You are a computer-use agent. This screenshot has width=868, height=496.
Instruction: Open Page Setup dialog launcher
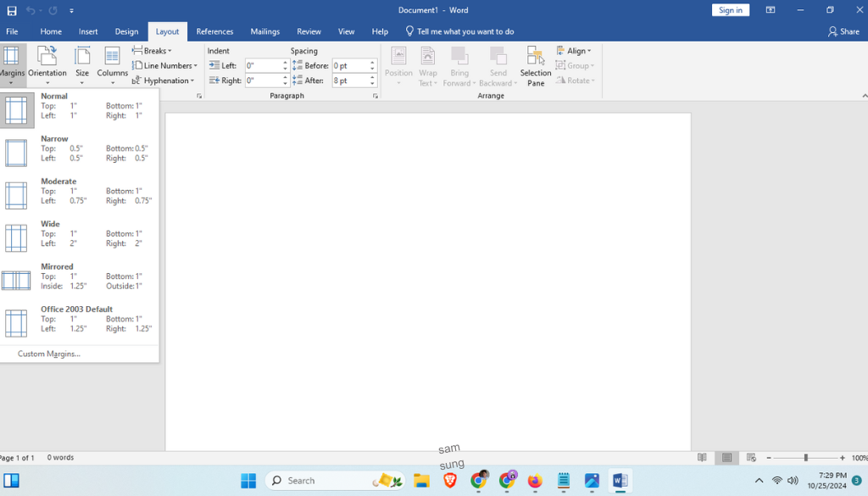coord(199,96)
